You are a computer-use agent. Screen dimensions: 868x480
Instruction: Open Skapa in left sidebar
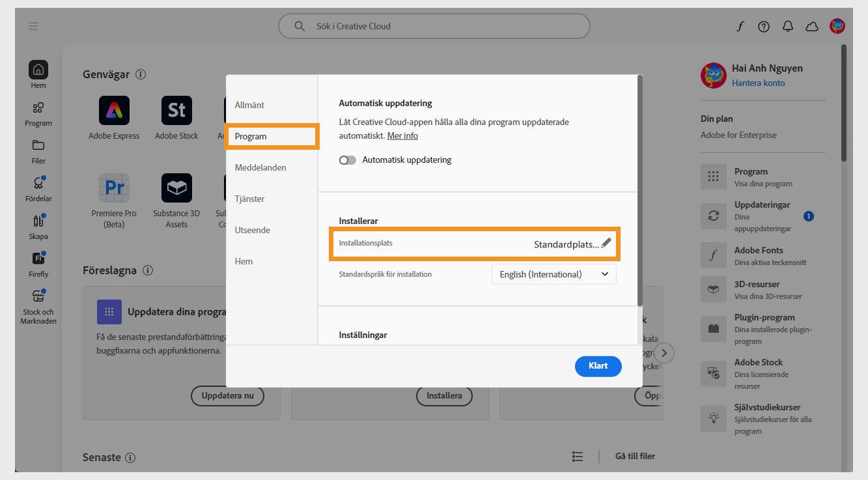click(x=38, y=227)
